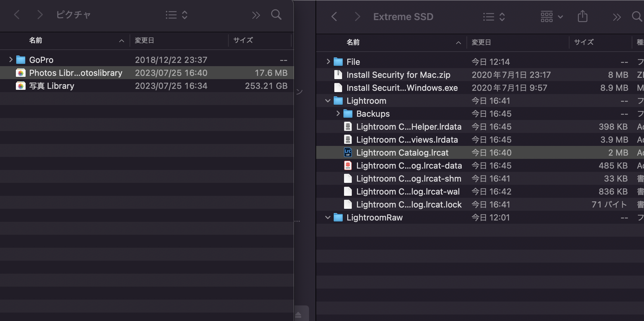Click the eject icon beside the sidebar
Screen dimensions: 644x321
[298, 315]
